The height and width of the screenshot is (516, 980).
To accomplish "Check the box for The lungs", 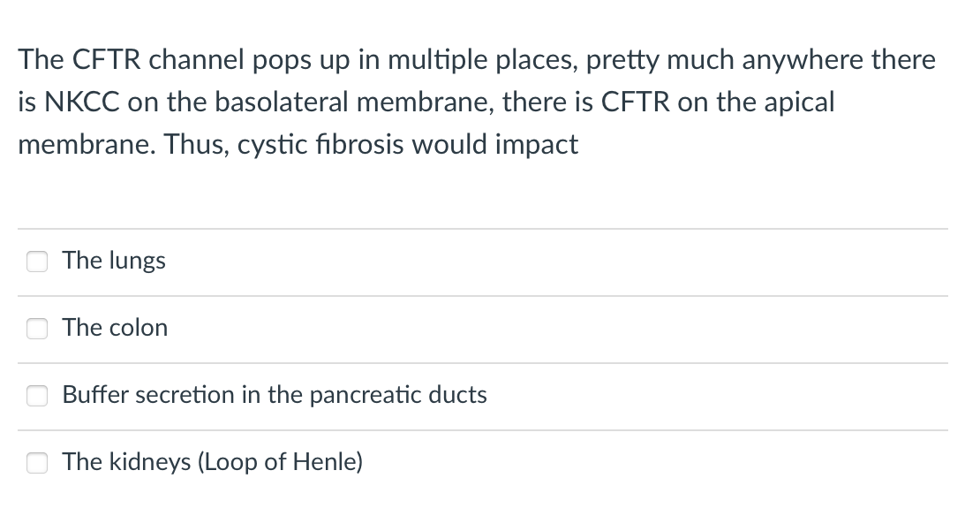I will (37, 262).
